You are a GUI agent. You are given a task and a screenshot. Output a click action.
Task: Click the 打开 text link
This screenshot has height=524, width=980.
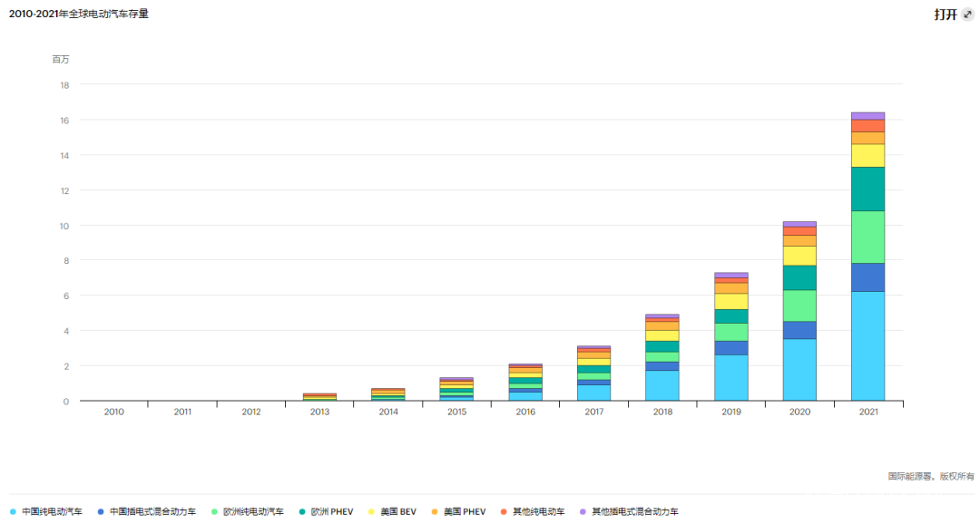(946, 15)
